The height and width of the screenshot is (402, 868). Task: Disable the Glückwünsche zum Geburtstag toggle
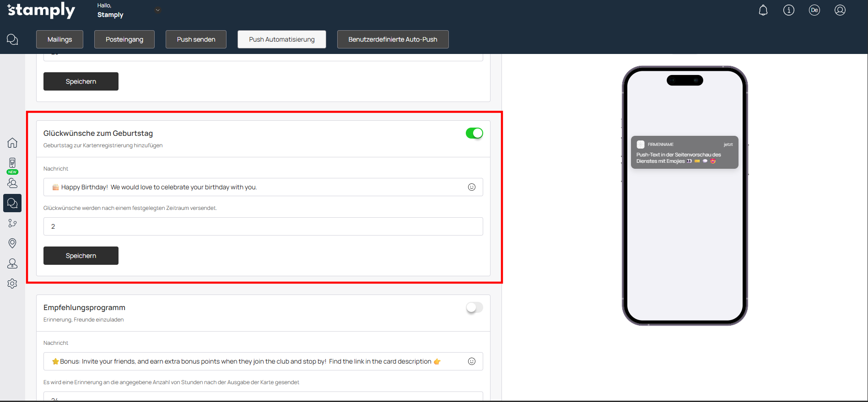[474, 133]
